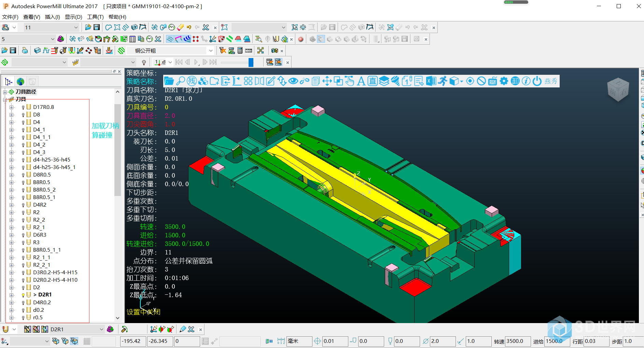Open the dropdown showing value 5
The width and height of the screenshot is (644, 348).
coord(52,39)
